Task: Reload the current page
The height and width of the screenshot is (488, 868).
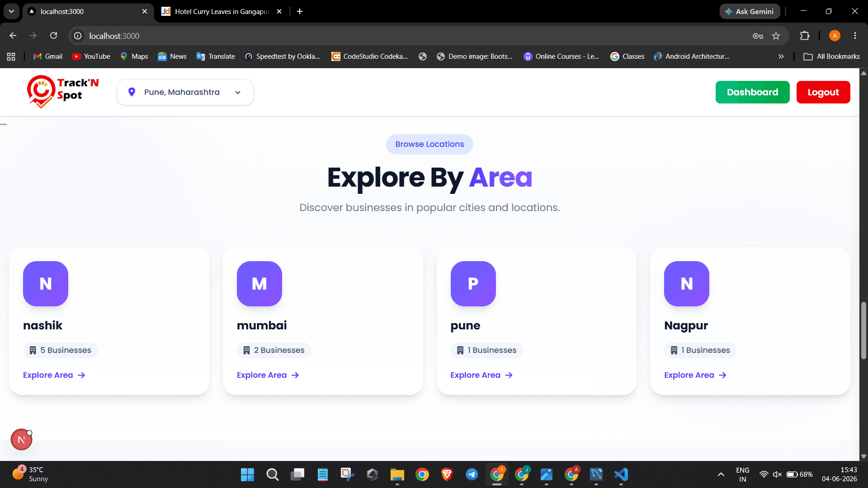Action: (53, 36)
